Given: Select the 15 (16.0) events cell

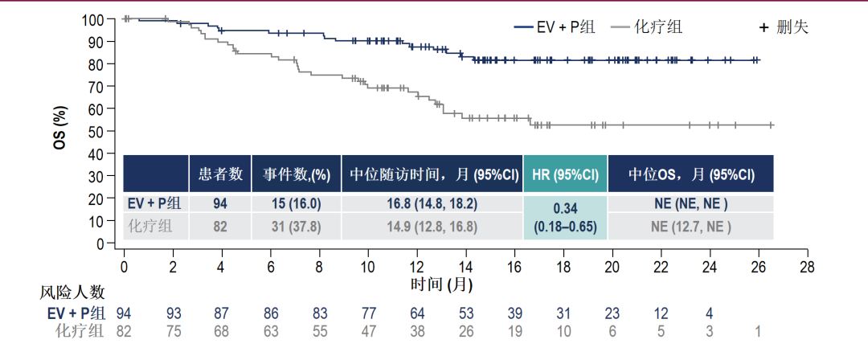Looking at the screenshot, I should (x=296, y=203).
